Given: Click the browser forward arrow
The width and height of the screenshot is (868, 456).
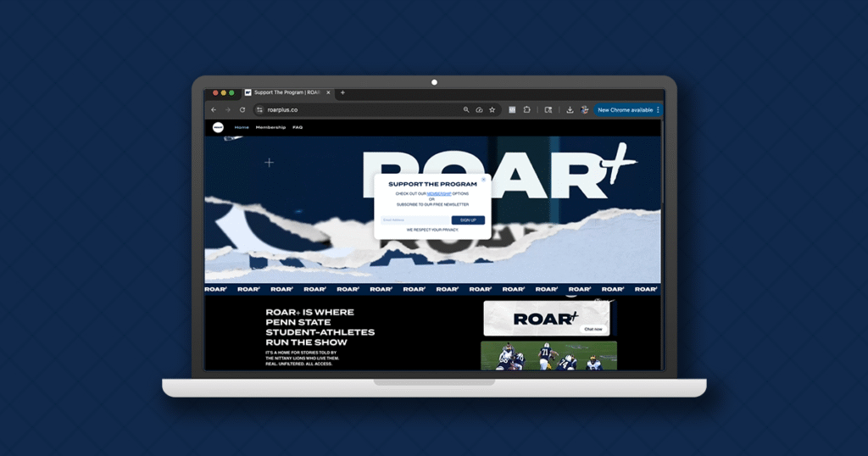Looking at the screenshot, I should pyautogui.click(x=227, y=109).
